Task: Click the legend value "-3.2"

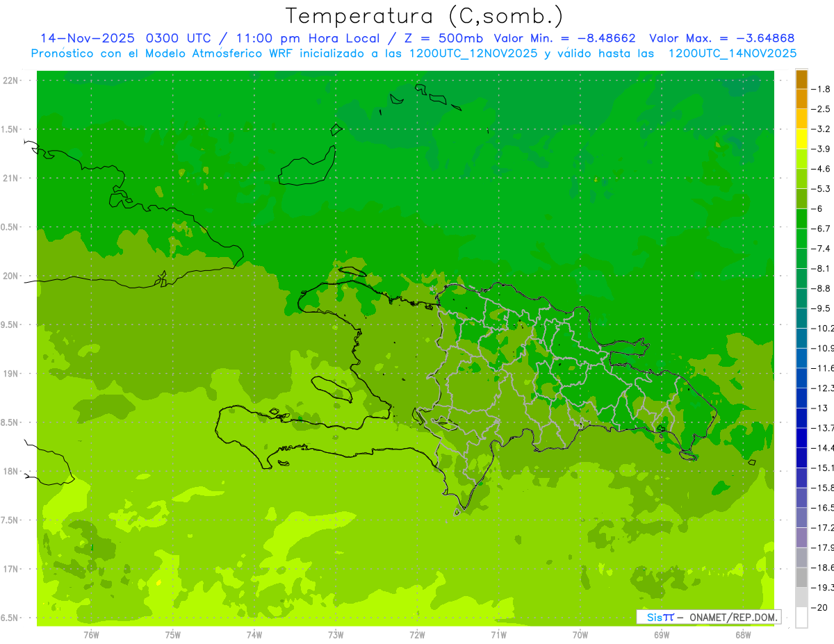Action: [x=821, y=129]
